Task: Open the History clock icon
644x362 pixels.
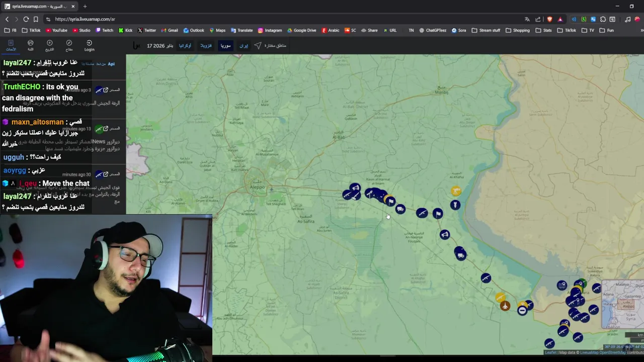Action: (49, 45)
